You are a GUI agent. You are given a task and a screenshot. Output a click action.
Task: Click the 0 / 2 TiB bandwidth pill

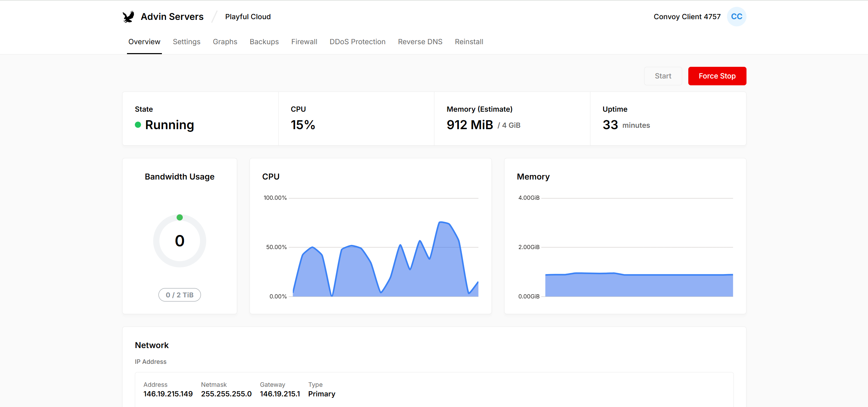click(x=180, y=295)
